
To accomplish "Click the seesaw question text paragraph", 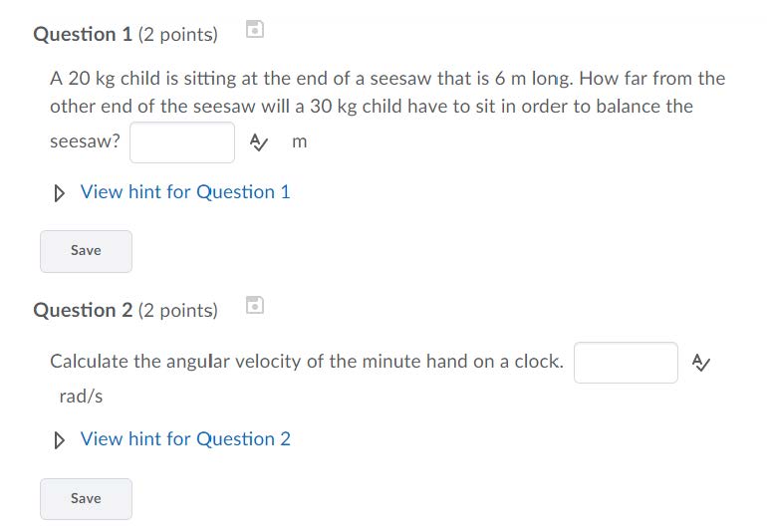I will point(386,93).
